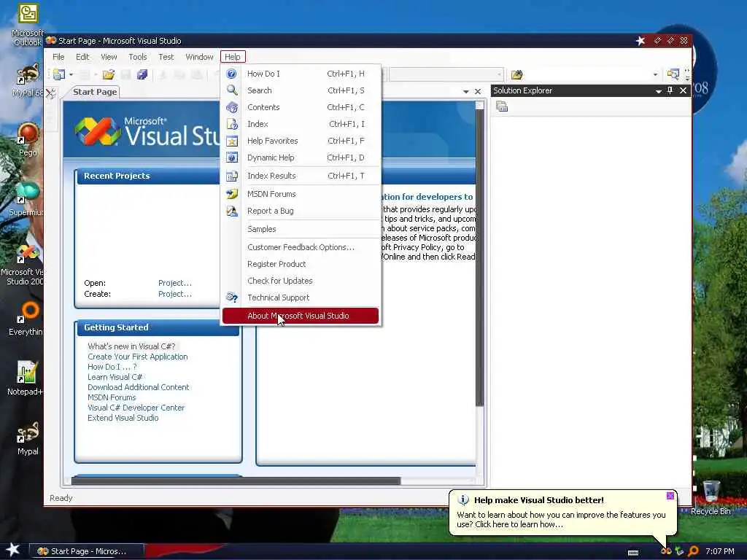The width and height of the screenshot is (747, 560).
Task: Open the Solution Explorer window position dropdown
Action: [x=658, y=91]
